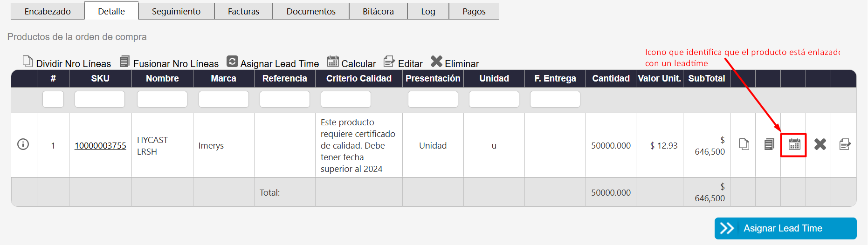Click the lead time calendar icon in row
The width and height of the screenshot is (868, 245).
(x=794, y=144)
